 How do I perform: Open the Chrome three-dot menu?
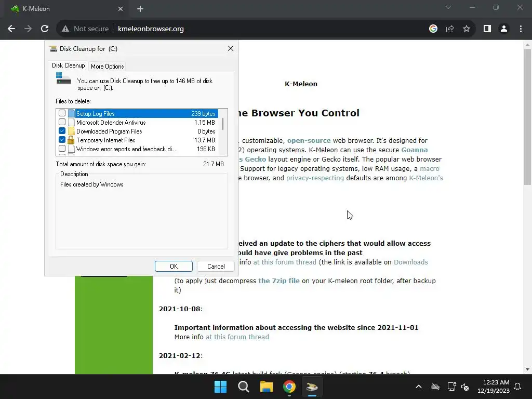[x=521, y=29]
